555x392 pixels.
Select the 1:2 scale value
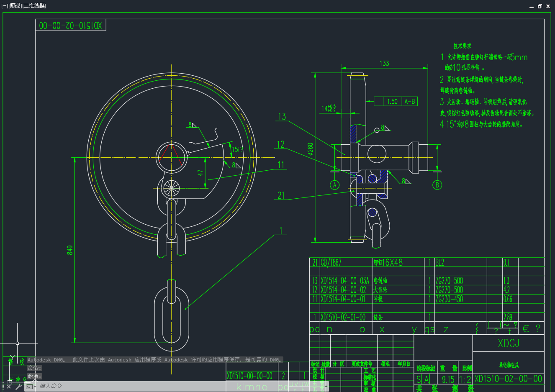(465, 379)
